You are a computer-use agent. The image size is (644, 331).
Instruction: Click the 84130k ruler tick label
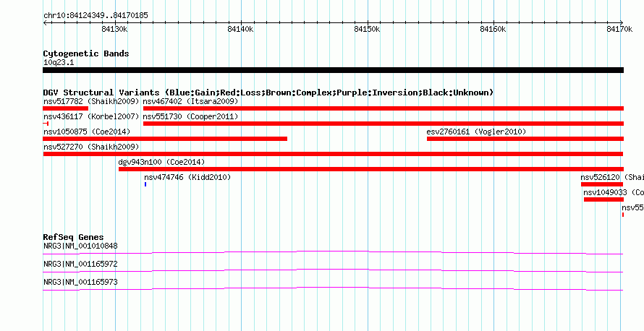pyautogui.click(x=114, y=29)
